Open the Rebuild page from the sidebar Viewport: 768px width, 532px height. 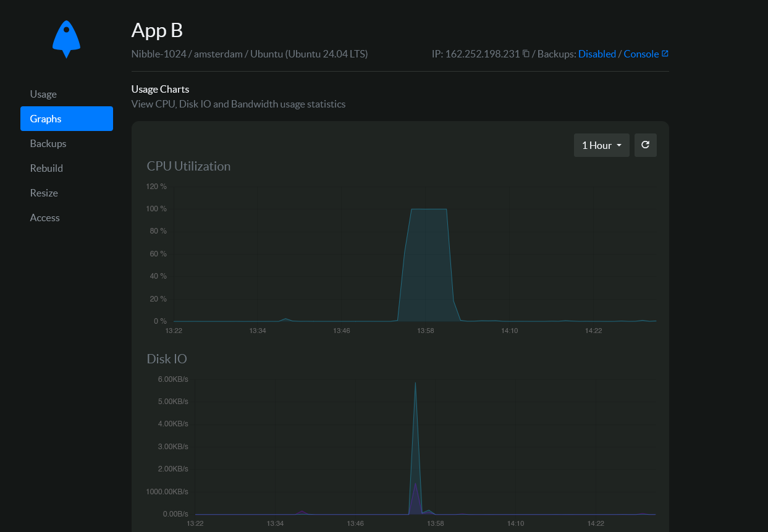point(46,168)
